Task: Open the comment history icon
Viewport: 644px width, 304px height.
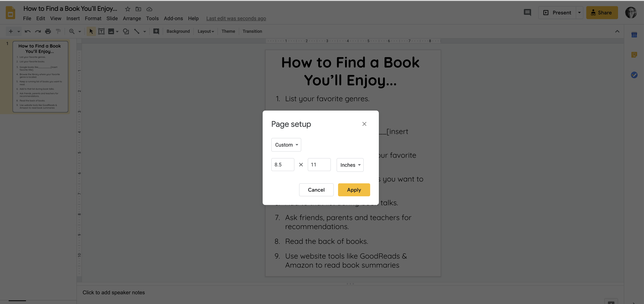Action: [527, 12]
